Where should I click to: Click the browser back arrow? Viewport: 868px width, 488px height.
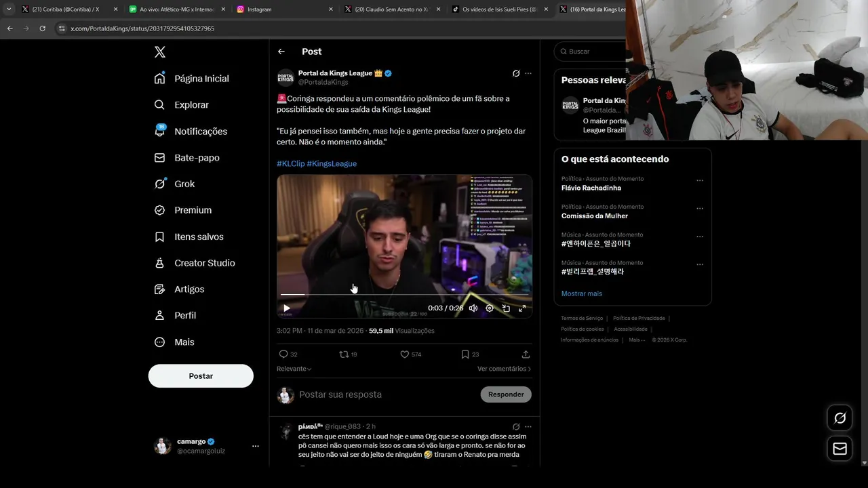click(x=10, y=28)
